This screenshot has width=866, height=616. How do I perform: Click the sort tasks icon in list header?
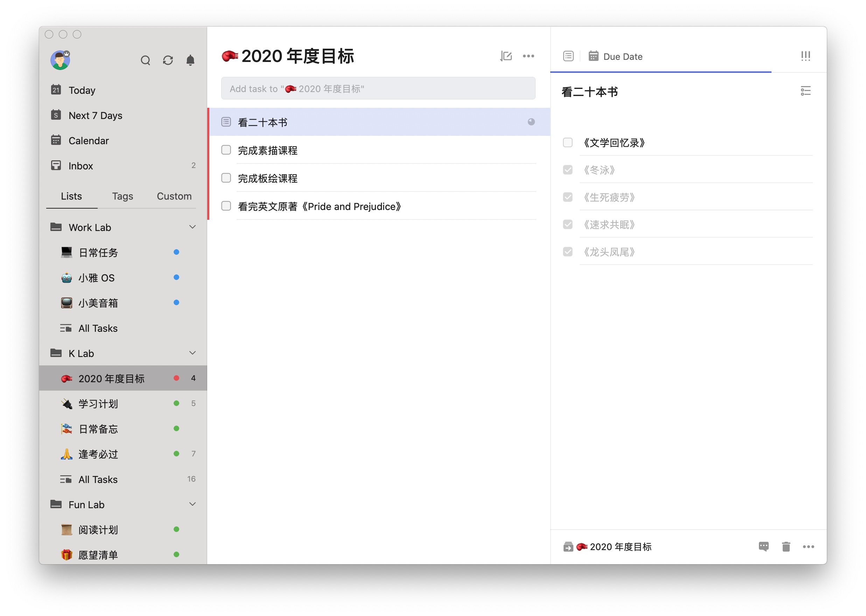click(506, 56)
